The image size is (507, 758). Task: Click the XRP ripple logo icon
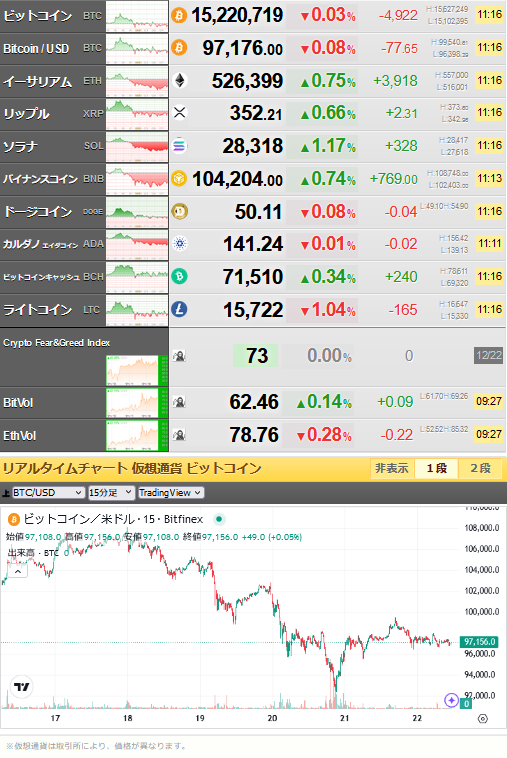pyautogui.click(x=179, y=113)
